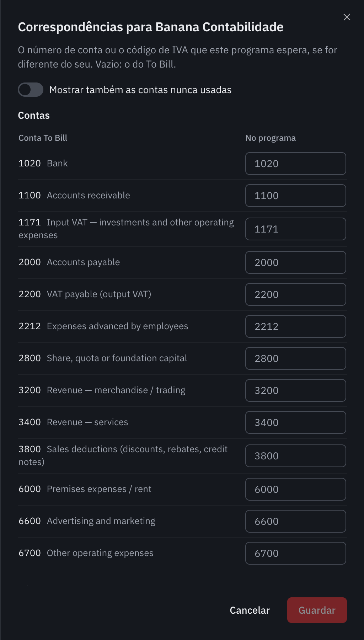The height and width of the screenshot is (640, 364).
Task: Edit the 3400 Revenue services field
Action: [296, 422]
